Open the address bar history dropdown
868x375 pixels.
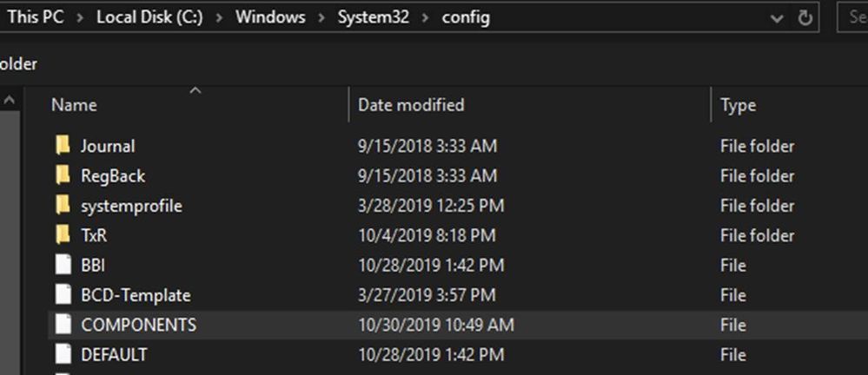tap(777, 19)
